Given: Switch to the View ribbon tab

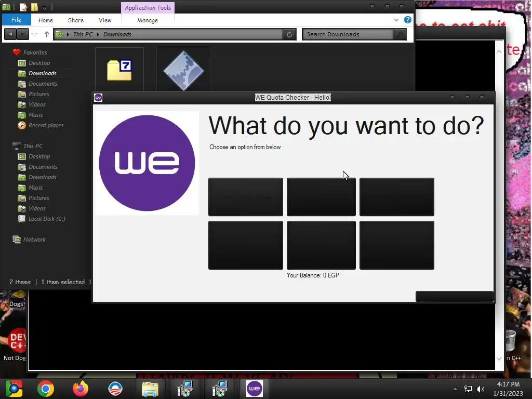Looking at the screenshot, I should click(x=105, y=20).
